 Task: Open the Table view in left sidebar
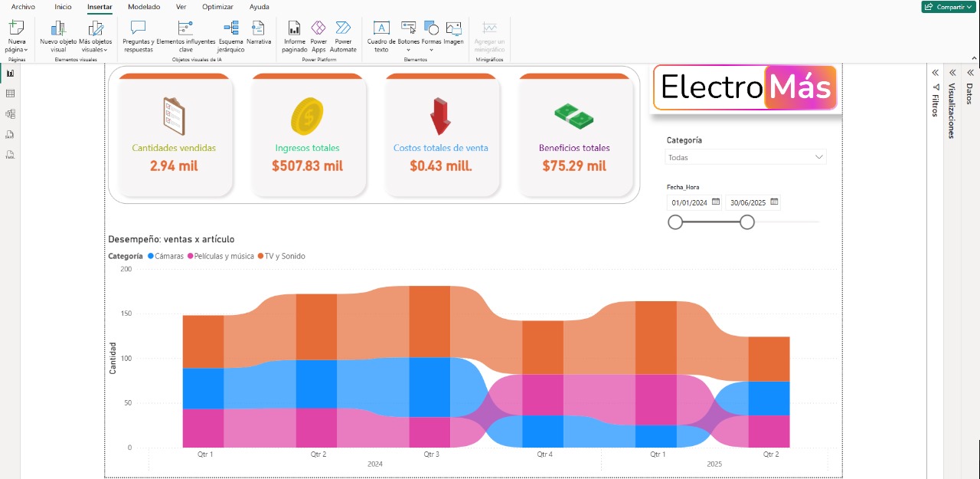11,94
